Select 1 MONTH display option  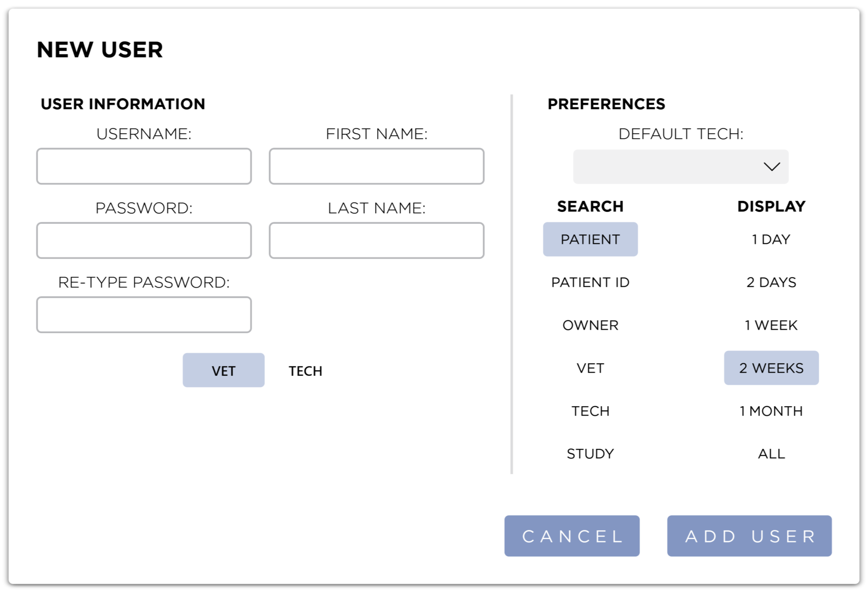coord(771,411)
